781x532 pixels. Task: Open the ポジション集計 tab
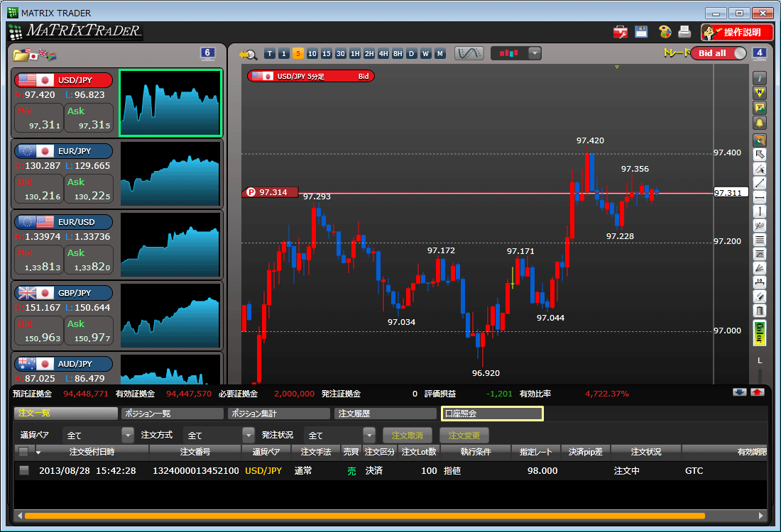coord(279,414)
